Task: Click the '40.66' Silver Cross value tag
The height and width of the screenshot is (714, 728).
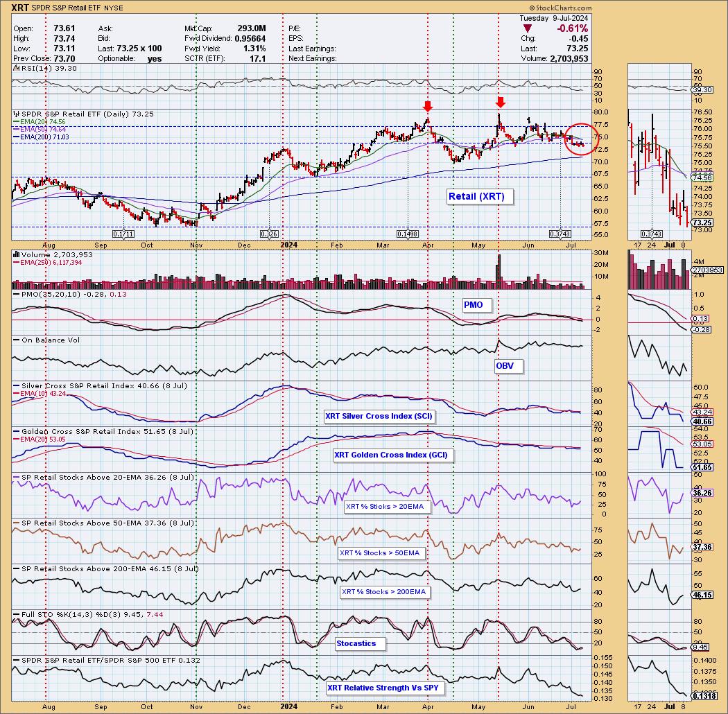Action: [x=702, y=421]
